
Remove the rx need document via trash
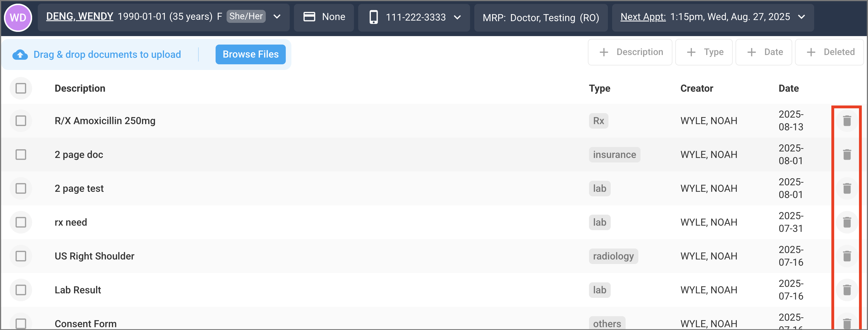click(847, 222)
